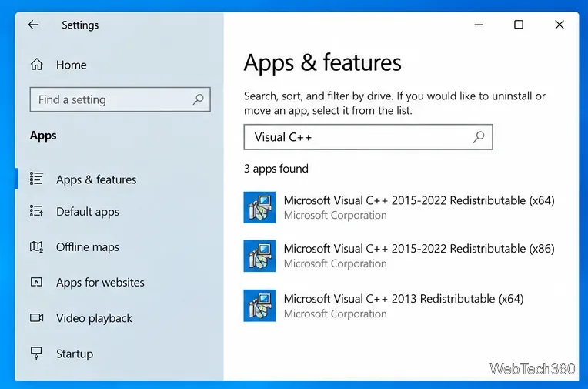Click the Apps for websites icon

36,282
